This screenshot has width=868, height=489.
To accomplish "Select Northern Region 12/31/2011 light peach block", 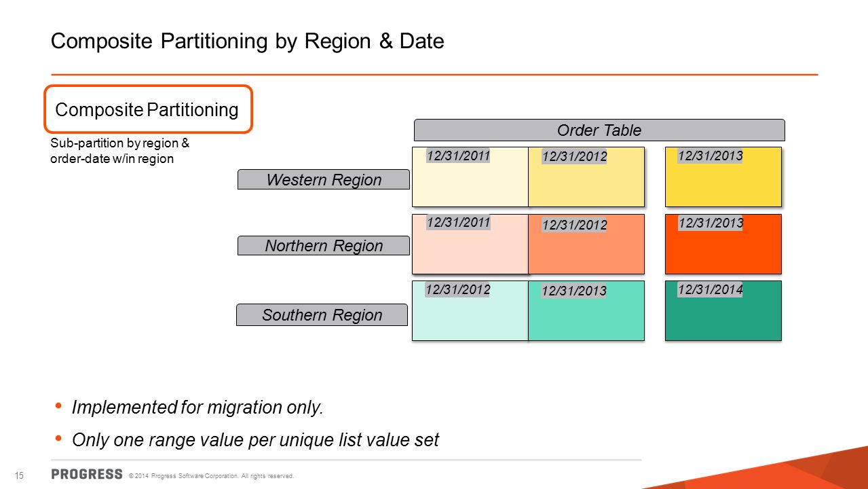I will [x=470, y=244].
